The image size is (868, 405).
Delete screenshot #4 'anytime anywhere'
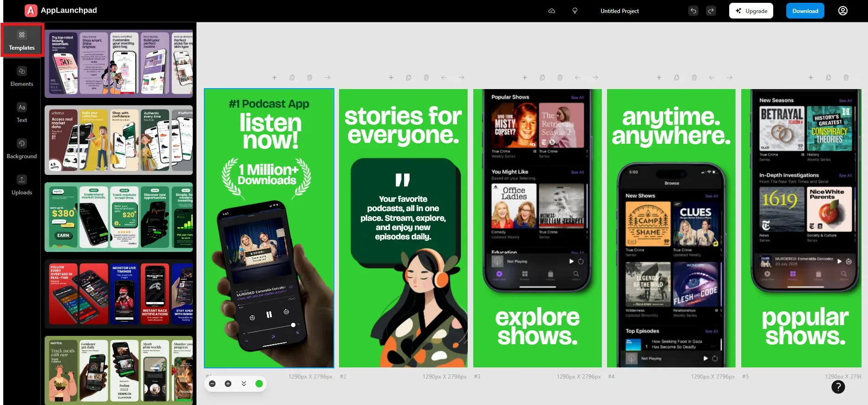click(694, 77)
